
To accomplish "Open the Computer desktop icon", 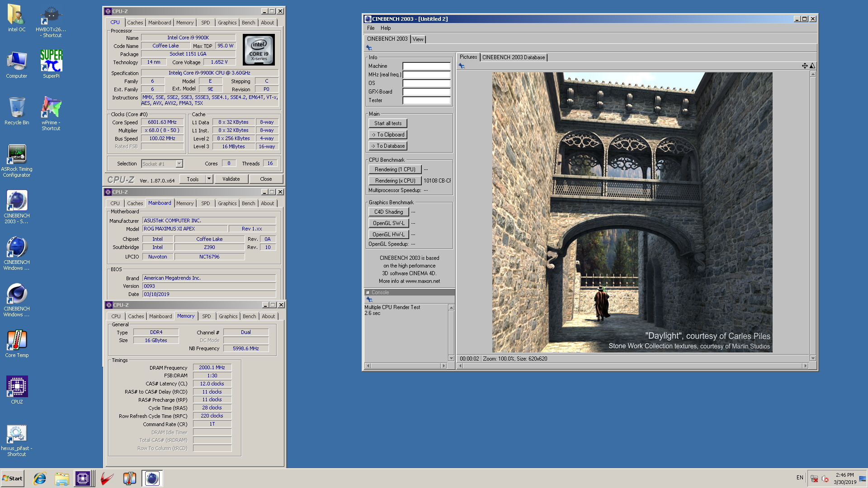I will [17, 65].
